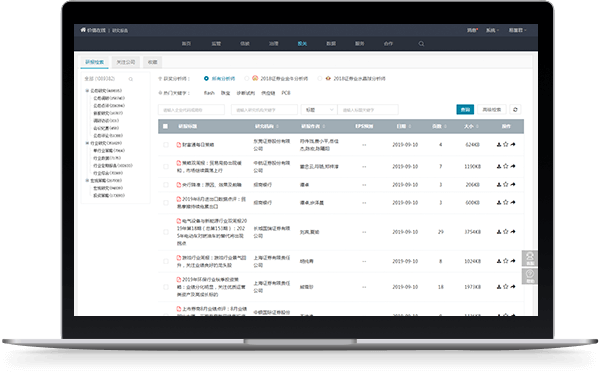600x373 pixels.
Task: Click the refresh icon beside the search buttons
Action: coord(515,110)
